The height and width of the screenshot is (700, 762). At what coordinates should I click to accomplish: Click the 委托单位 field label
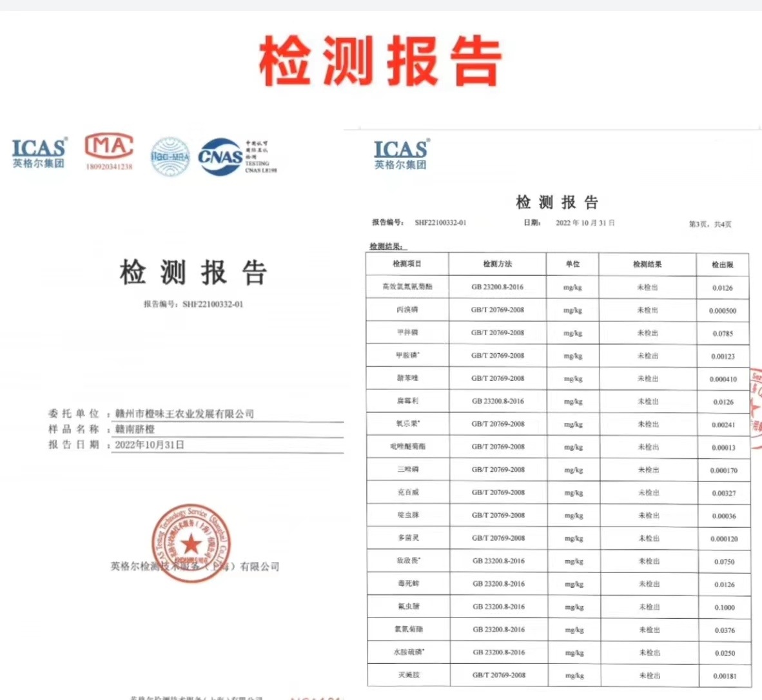tap(74, 414)
